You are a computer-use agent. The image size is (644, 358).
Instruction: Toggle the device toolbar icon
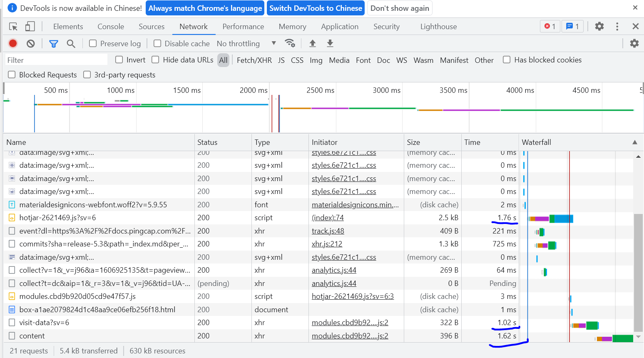[x=30, y=27]
